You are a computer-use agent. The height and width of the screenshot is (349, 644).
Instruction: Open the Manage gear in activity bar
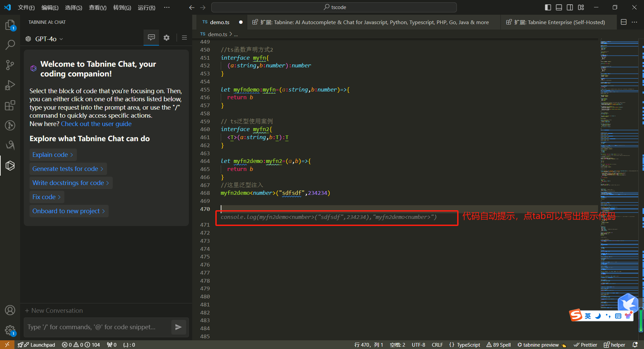[10, 331]
